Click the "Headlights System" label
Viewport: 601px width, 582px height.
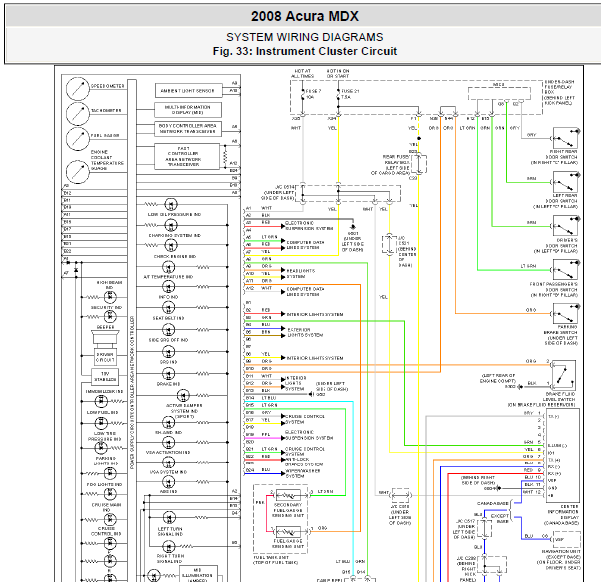click(301, 273)
